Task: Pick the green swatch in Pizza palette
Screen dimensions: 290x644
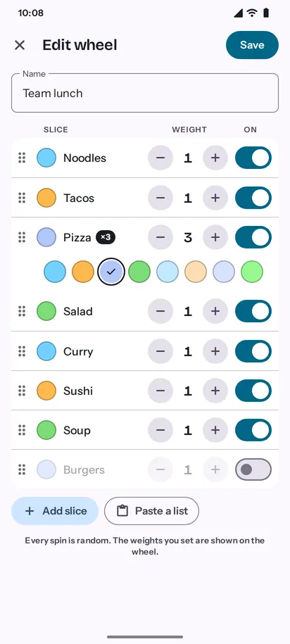Action: pos(139,272)
